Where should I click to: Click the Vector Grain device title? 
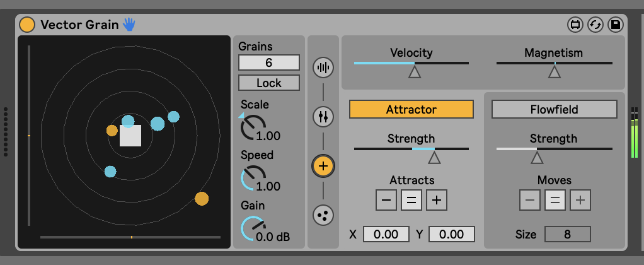pyautogui.click(x=79, y=25)
